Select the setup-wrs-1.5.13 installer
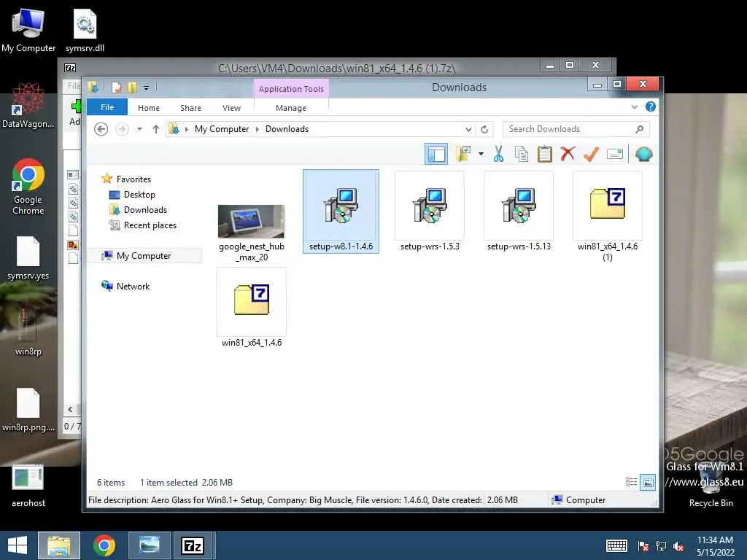747x560 pixels. coord(519,211)
